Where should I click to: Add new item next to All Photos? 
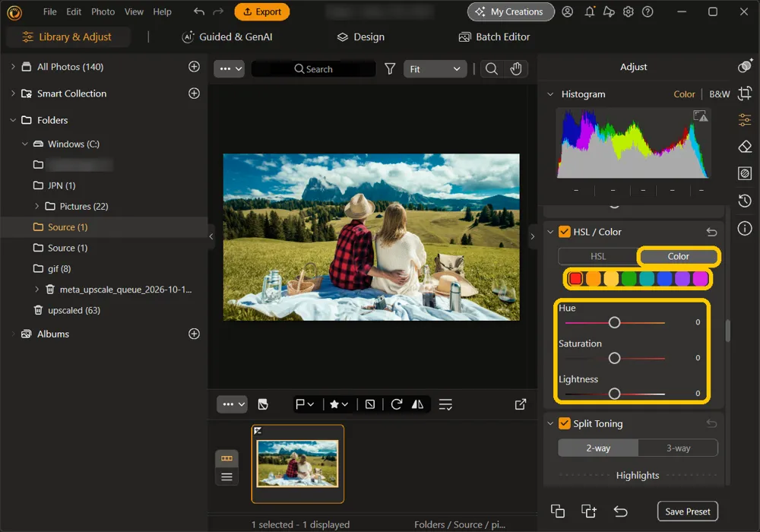[x=194, y=67]
